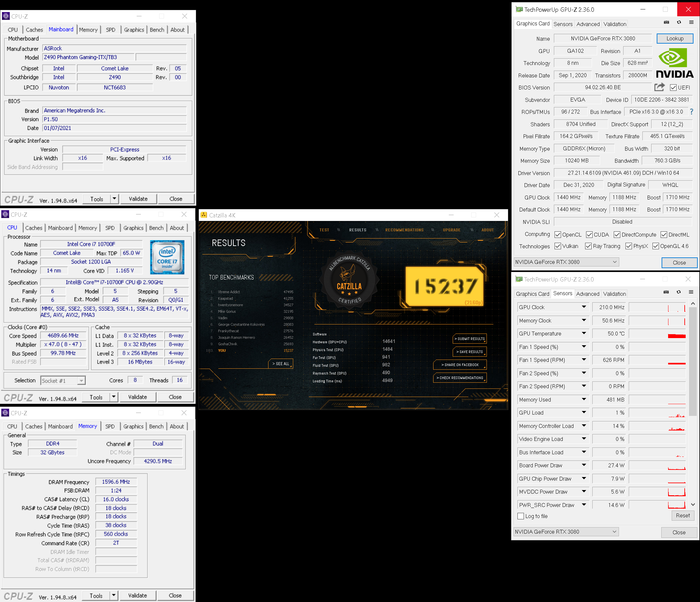700x602 pixels.
Task: Click the CPU-Z app icon in CPU tab window title bar
Action: [x=5, y=214]
